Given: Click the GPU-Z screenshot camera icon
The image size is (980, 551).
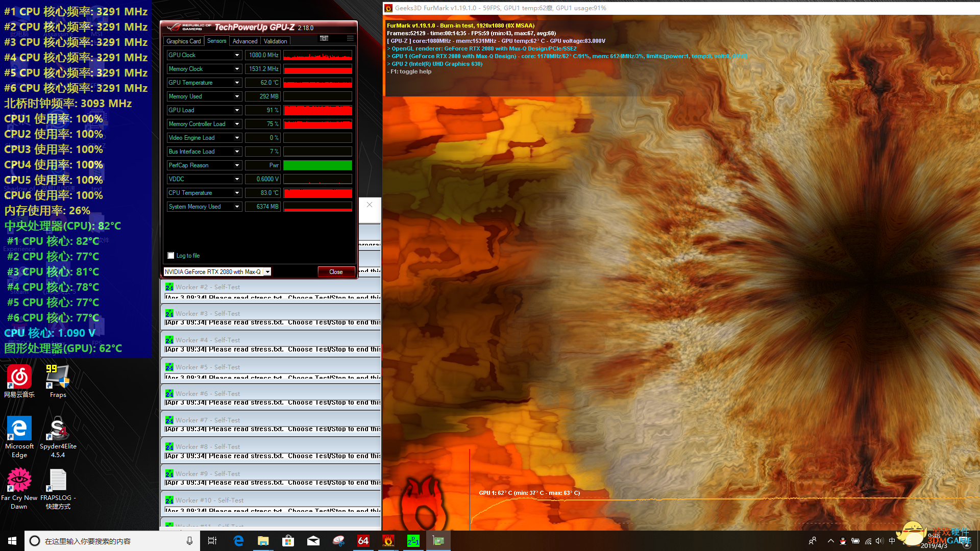Looking at the screenshot, I should [324, 38].
